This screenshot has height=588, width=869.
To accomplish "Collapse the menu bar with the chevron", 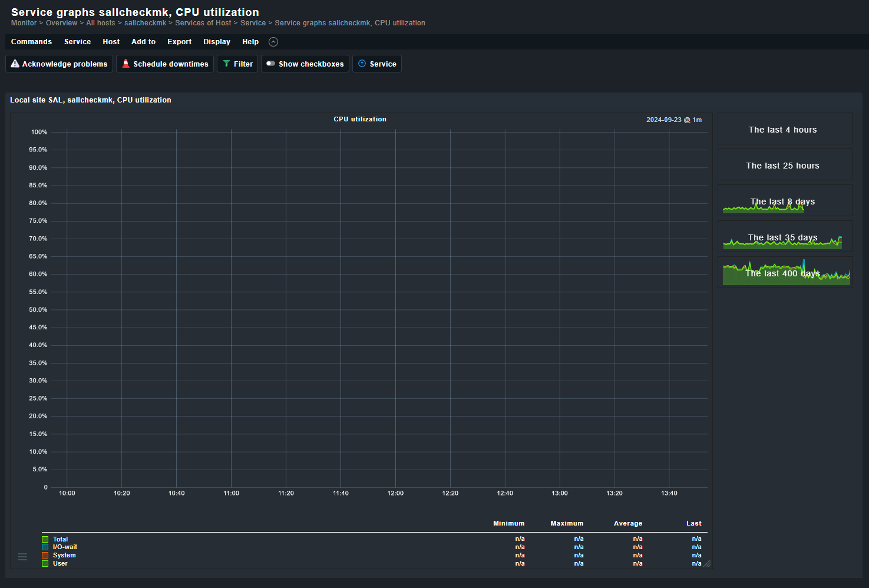I will pos(273,41).
